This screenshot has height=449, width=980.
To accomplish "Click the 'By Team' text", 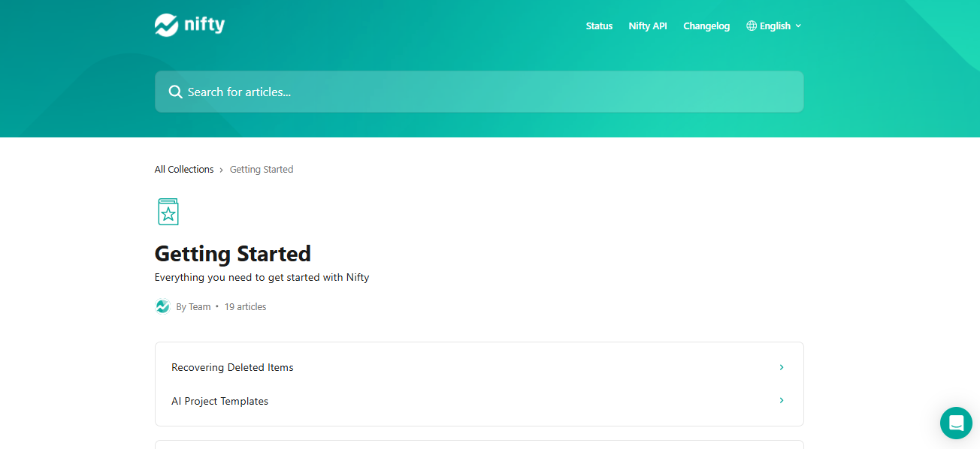I will (x=193, y=307).
